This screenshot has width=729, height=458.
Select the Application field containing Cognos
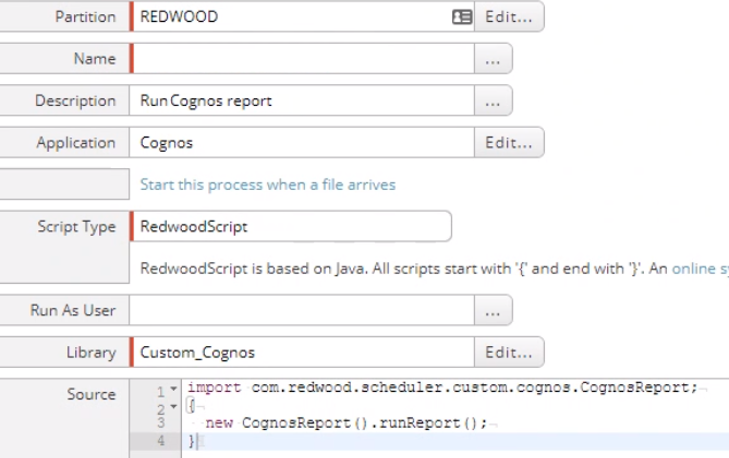(302, 143)
